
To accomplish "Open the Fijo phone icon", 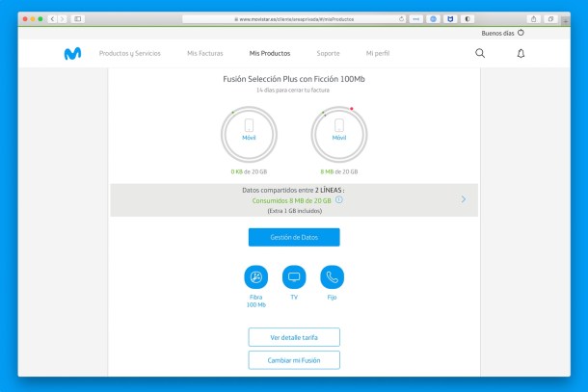I will tap(332, 277).
